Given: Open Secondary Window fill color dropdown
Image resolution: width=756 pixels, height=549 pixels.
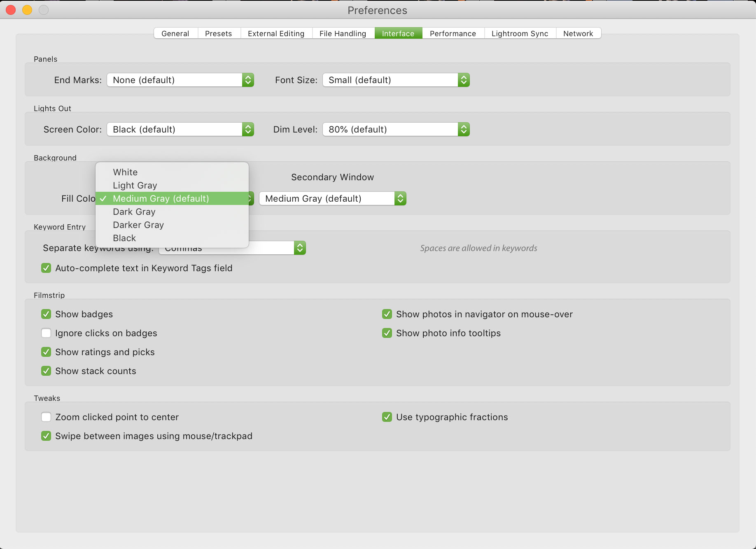Looking at the screenshot, I should pos(332,198).
